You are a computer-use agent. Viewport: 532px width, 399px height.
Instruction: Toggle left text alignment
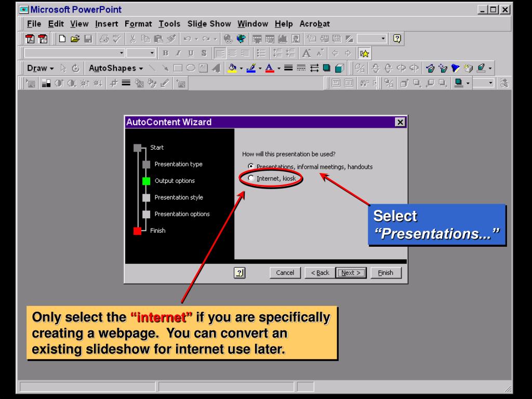(220, 54)
